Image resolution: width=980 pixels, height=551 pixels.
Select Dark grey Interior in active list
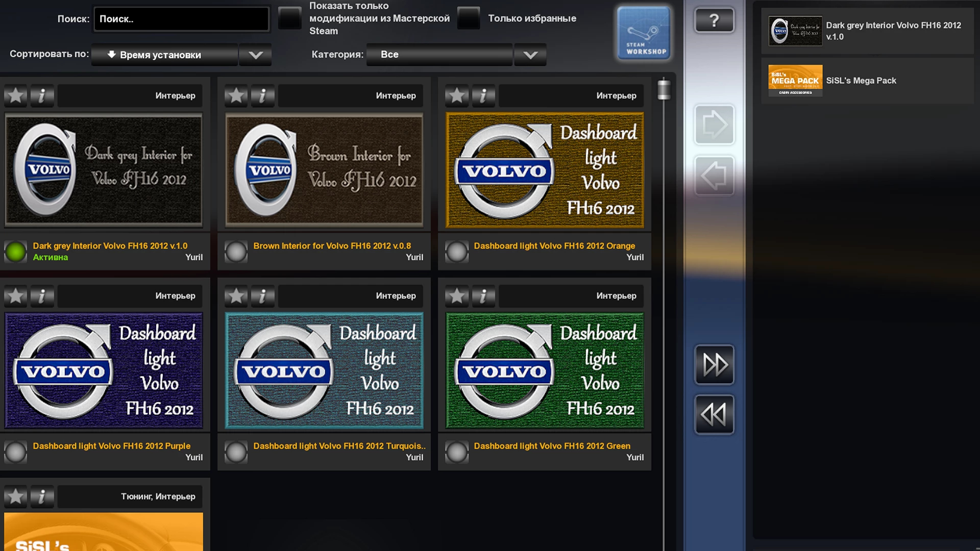(x=867, y=31)
